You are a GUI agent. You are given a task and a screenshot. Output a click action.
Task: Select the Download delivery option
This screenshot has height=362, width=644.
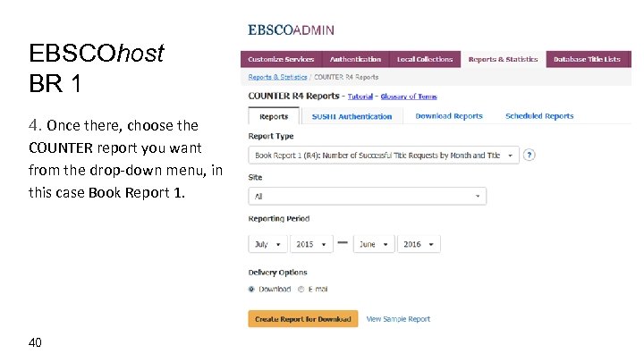pos(252,289)
